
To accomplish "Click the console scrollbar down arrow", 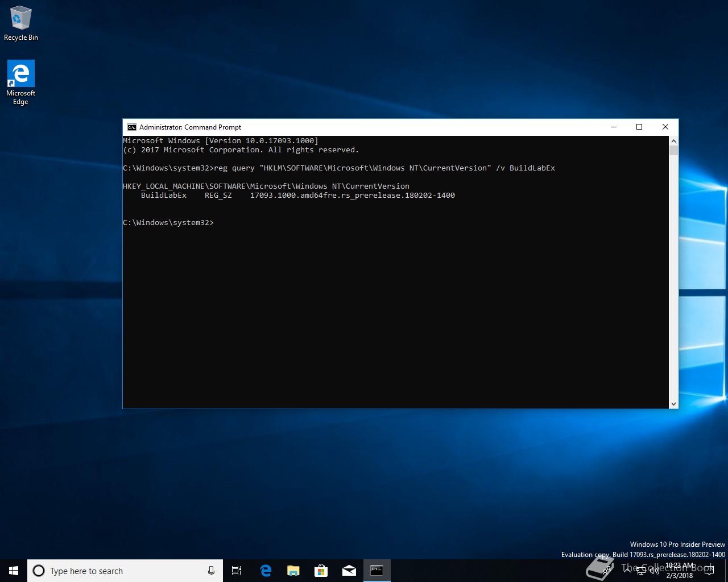I will (x=673, y=404).
